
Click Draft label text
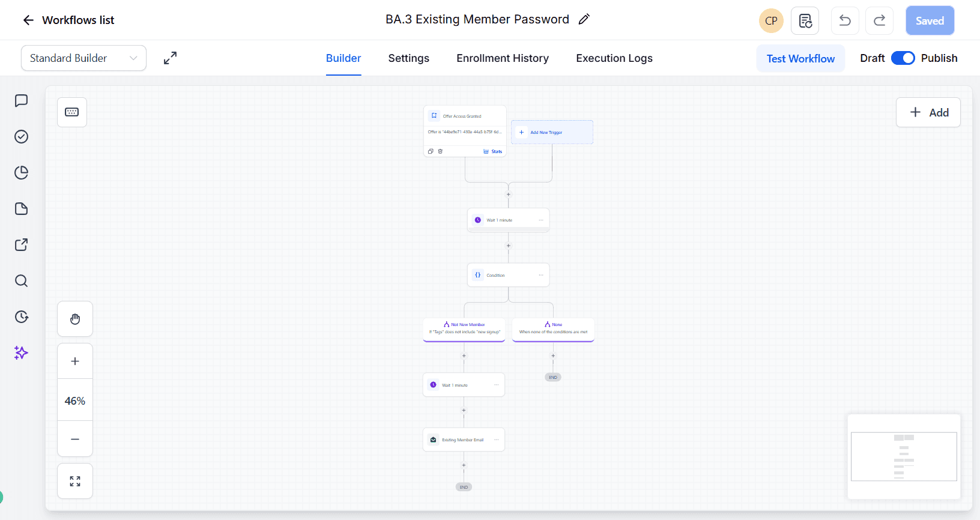(873, 58)
